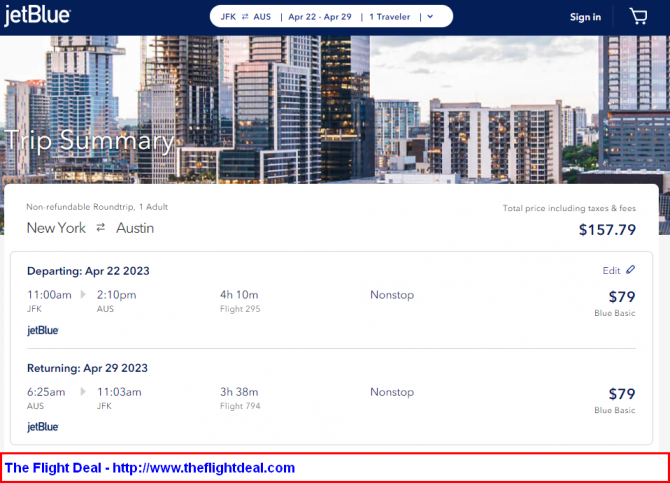Click Flight 295 label
670x483 pixels.
[x=240, y=309]
